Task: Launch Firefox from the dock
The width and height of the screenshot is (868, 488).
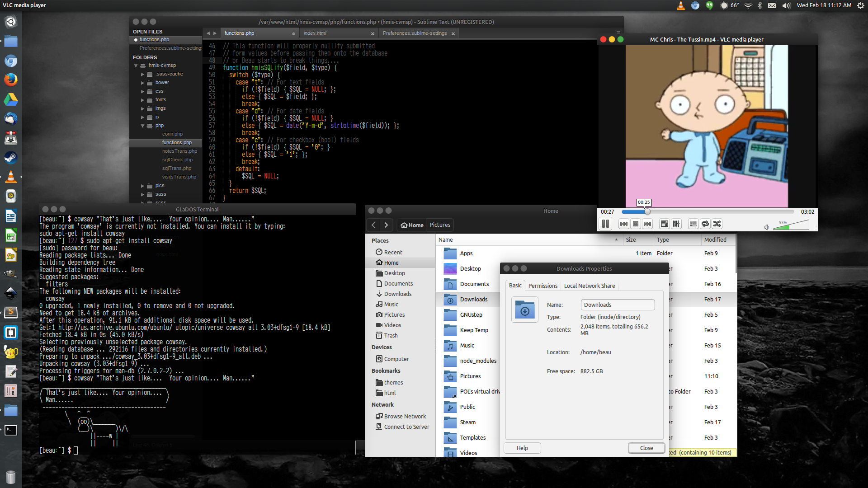Action: coord(11,80)
